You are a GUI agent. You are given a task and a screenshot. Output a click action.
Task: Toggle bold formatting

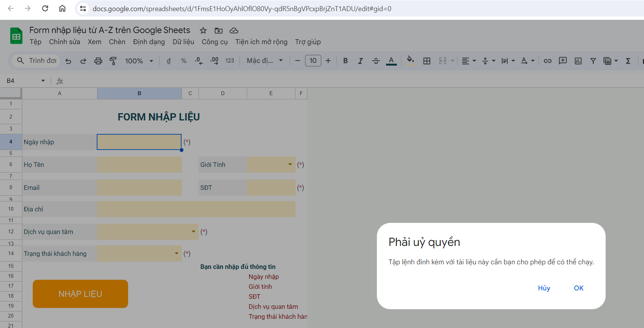click(345, 61)
